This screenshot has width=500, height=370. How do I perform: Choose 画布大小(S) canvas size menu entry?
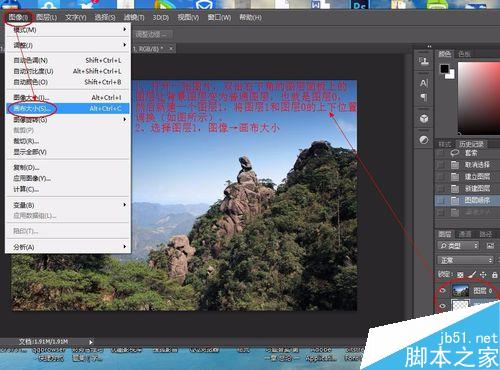point(68,108)
